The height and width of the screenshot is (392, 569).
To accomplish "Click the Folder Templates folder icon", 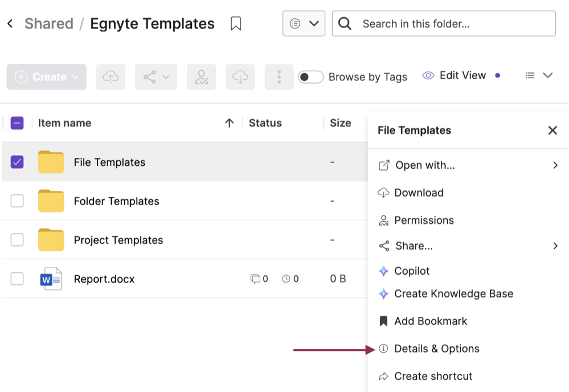I will tap(51, 201).
